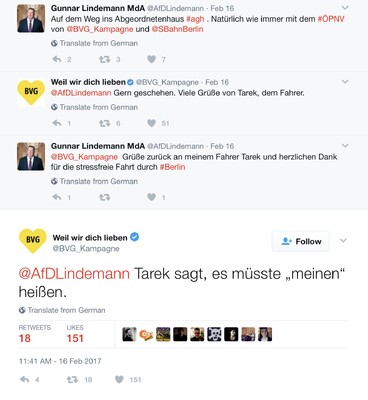The width and height of the screenshot is (368, 400).
Task: Like the first tweet with 7 likes
Action: [x=151, y=59]
